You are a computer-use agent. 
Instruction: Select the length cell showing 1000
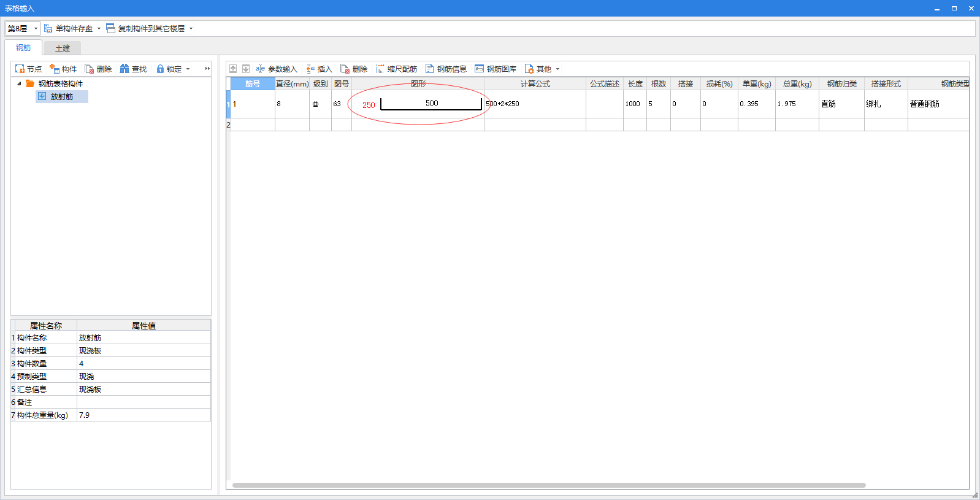click(x=635, y=104)
